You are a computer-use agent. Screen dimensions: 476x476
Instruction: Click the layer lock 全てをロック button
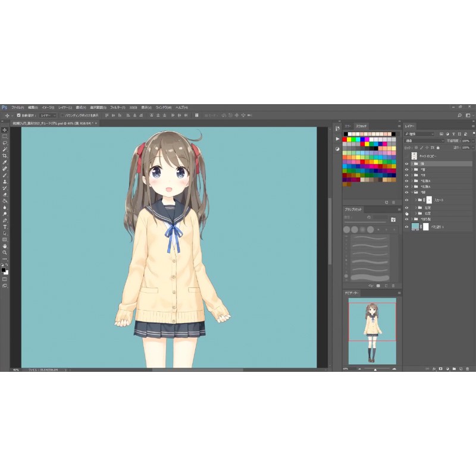[438, 148]
